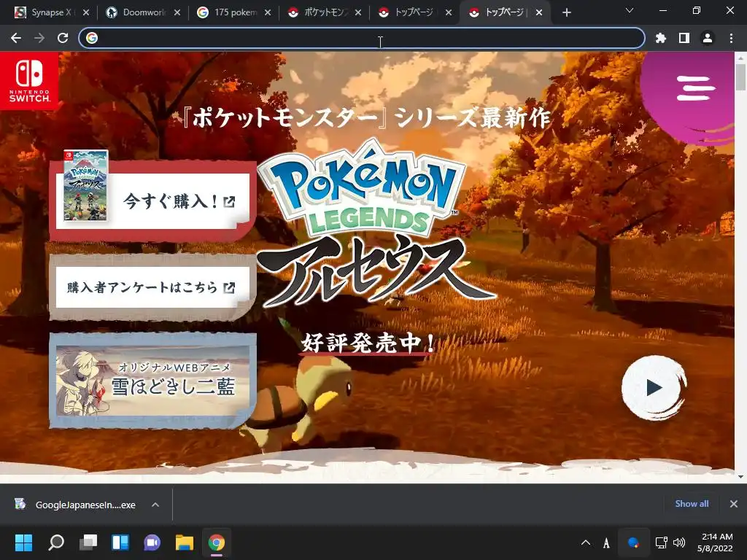Close the ポケットモンスター tab
747x560 pixels.
pos(358,13)
